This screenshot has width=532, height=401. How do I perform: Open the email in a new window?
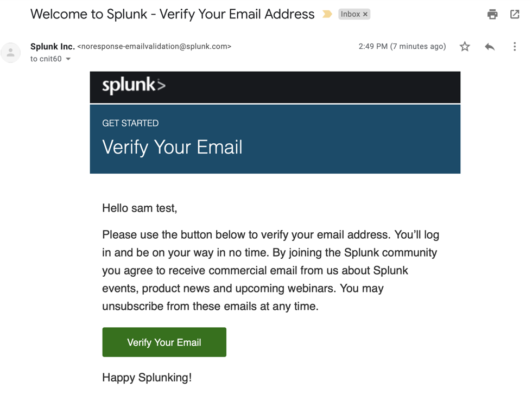515,15
